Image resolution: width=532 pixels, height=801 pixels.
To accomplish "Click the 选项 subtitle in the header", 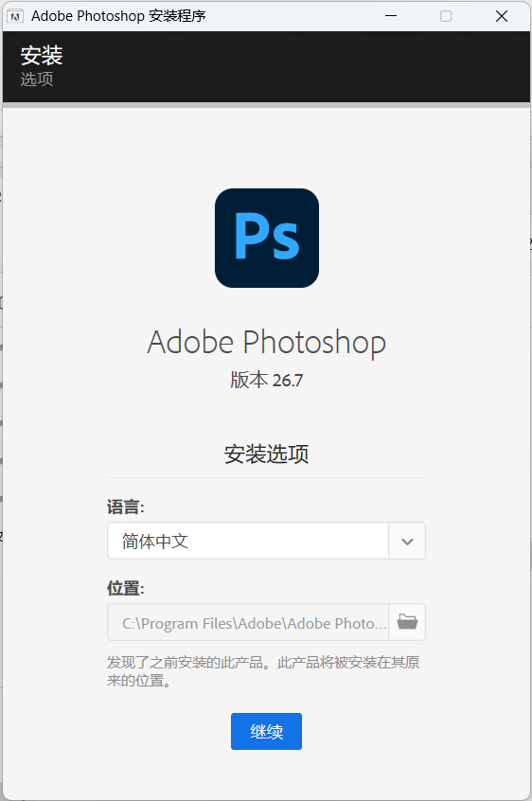I will click(x=37, y=80).
